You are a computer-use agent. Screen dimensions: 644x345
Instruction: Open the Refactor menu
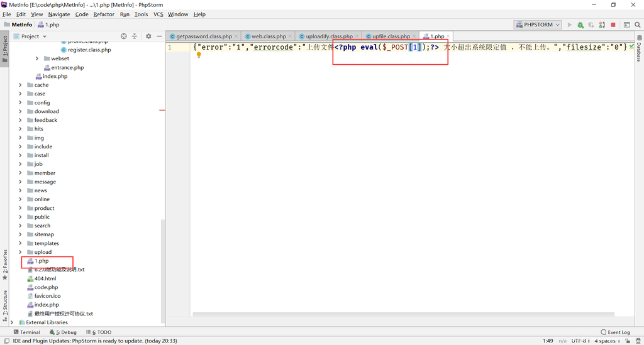(104, 14)
